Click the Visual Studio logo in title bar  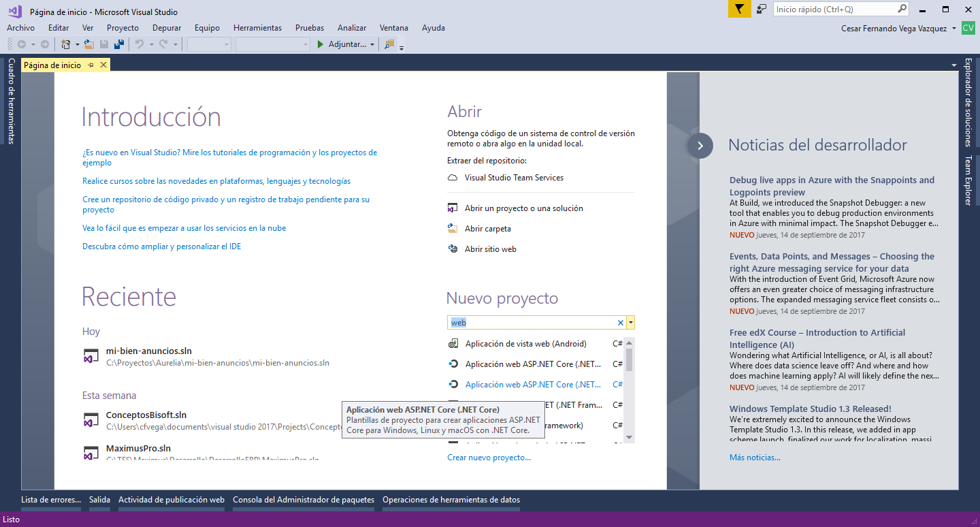pos(15,10)
